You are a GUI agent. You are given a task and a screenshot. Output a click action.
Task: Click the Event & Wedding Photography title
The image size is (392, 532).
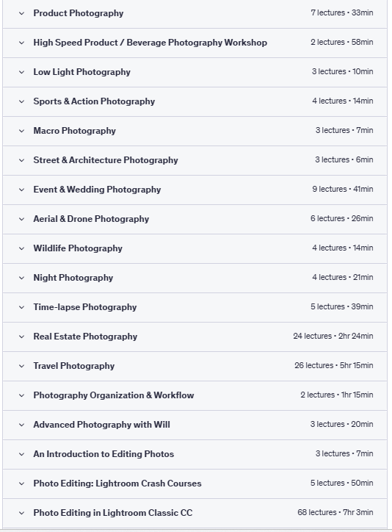click(97, 190)
